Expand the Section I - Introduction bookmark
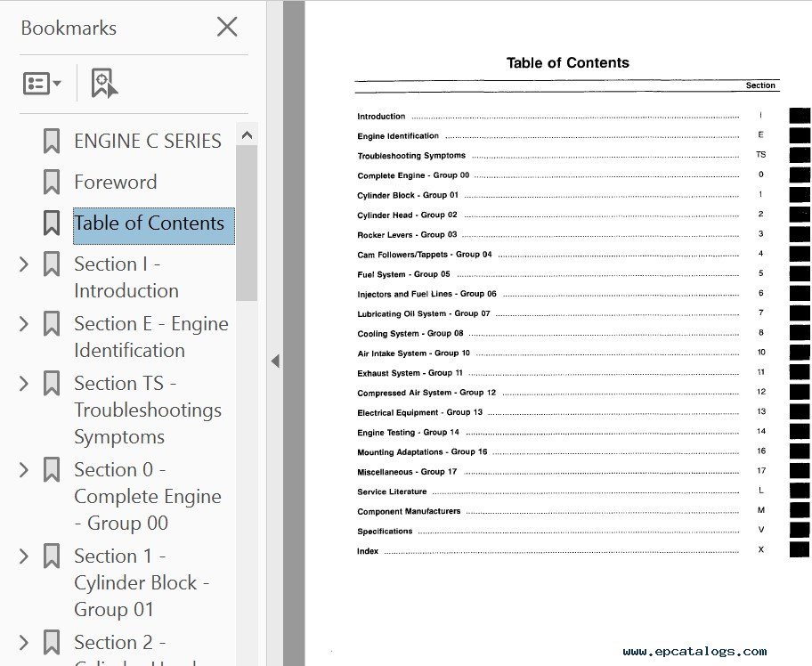The image size is (812, 666). point(24,264)
